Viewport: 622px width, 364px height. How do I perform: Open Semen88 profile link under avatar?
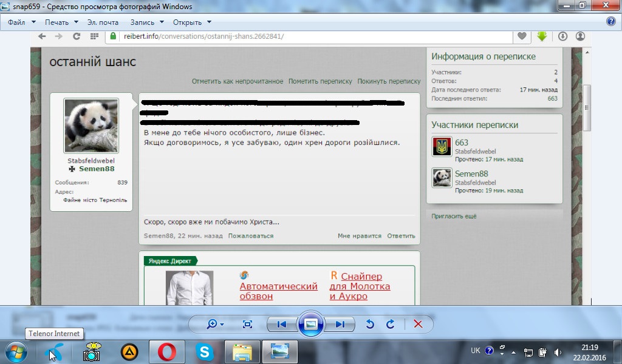(97, 169)
